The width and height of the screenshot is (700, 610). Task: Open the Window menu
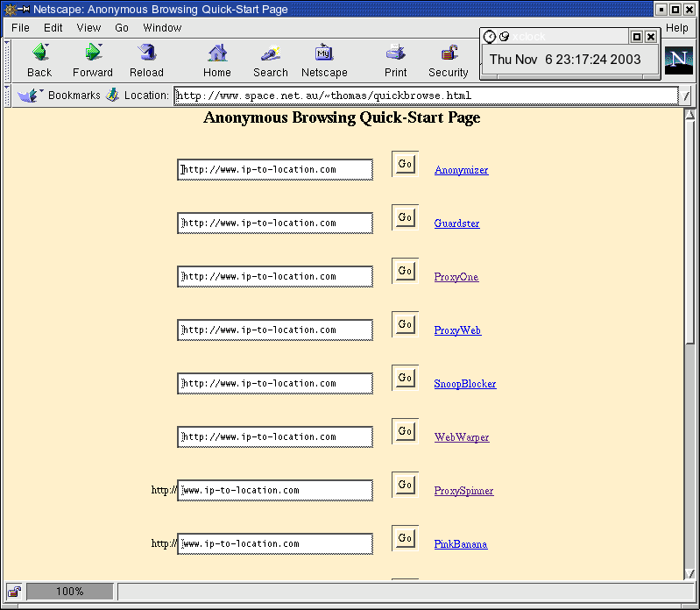point(162,28)
